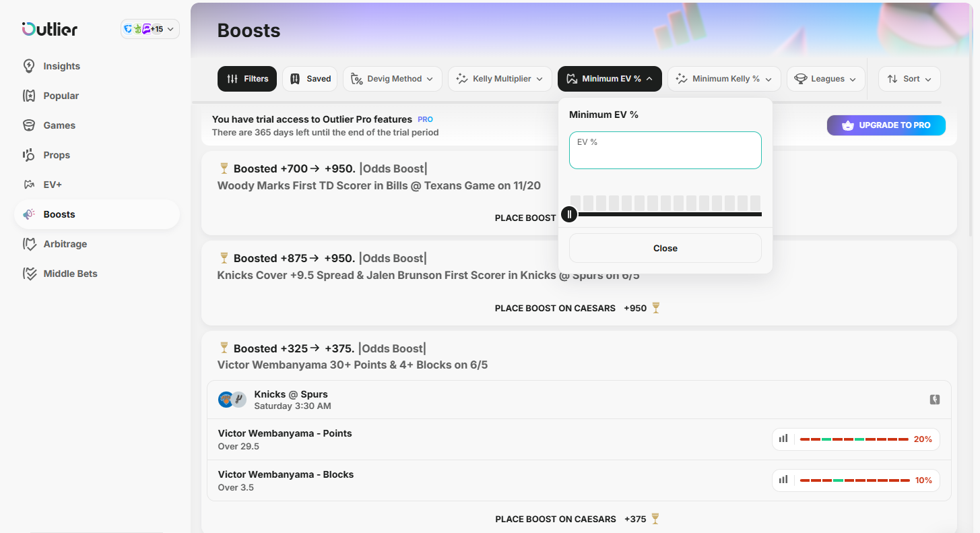Click the Minimum EV slider handle
The image size is (980, 533).
569,214
